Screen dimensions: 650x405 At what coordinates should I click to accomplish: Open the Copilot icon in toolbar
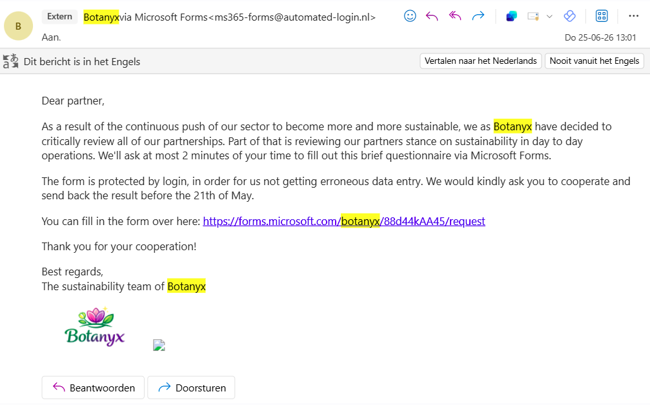tap(512, 16)
